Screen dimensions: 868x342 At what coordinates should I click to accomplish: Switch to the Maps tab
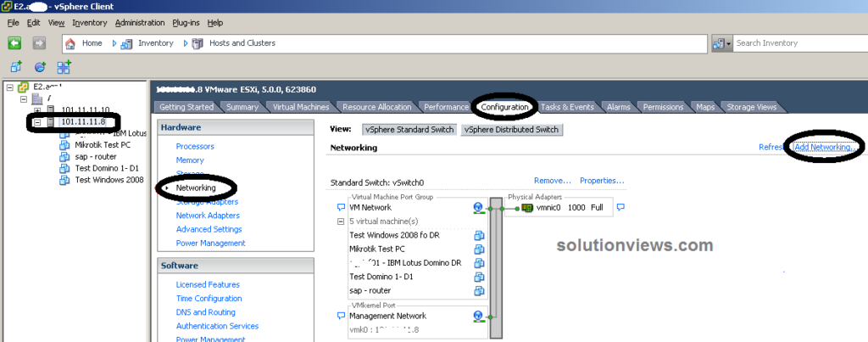(x=705, y=107)
